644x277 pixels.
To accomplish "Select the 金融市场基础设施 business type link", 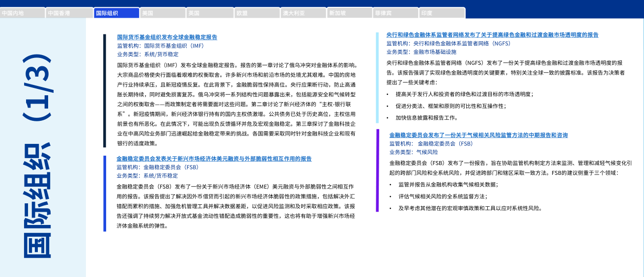I will coord(435,52).
